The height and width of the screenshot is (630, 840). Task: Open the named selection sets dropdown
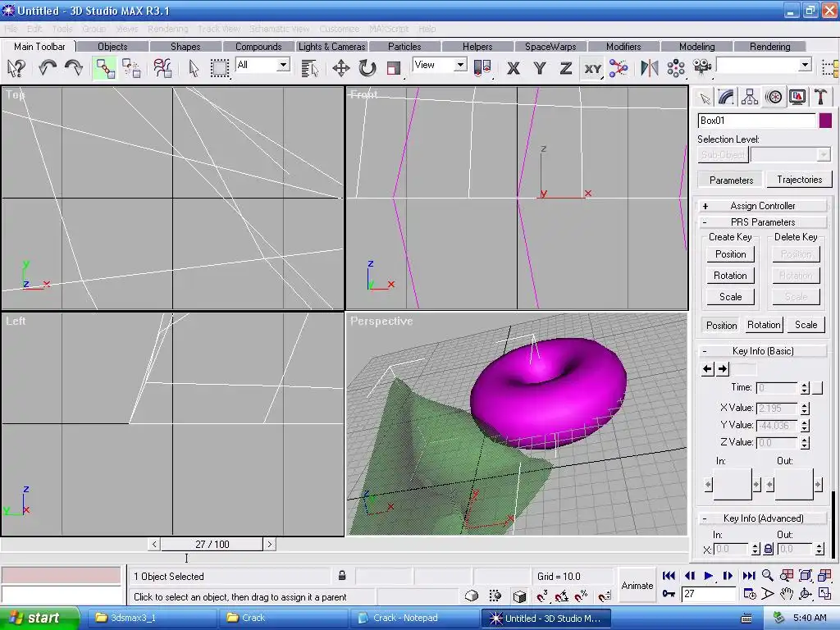click(805, 66)
